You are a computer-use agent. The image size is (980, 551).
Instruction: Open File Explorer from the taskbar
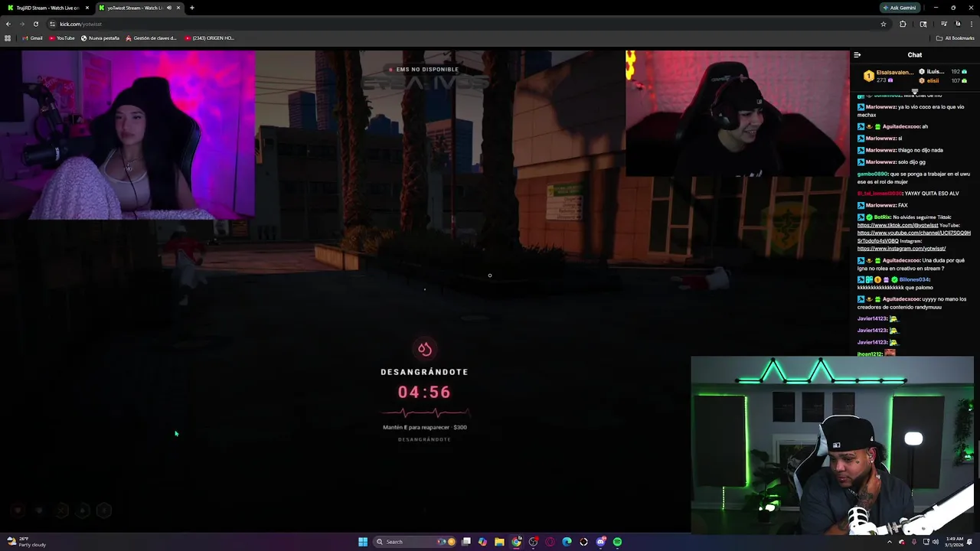(499, 542)
